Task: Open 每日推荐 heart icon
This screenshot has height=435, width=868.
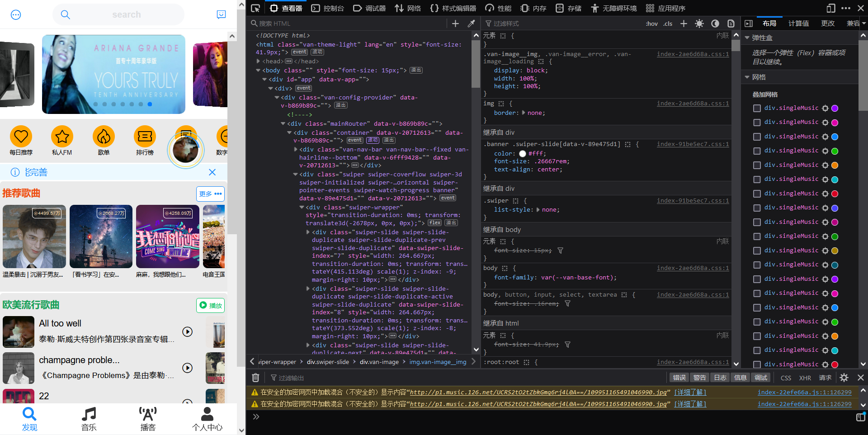Action: [x=21, y=136]
